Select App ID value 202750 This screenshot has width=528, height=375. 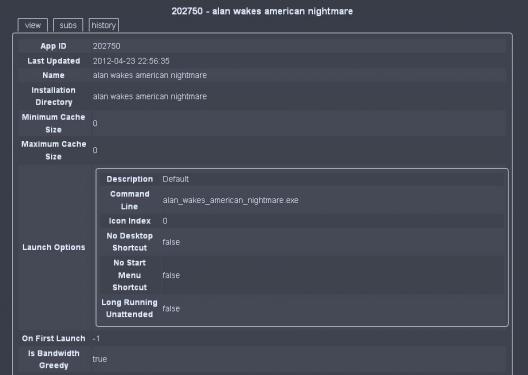coord(106,46)
